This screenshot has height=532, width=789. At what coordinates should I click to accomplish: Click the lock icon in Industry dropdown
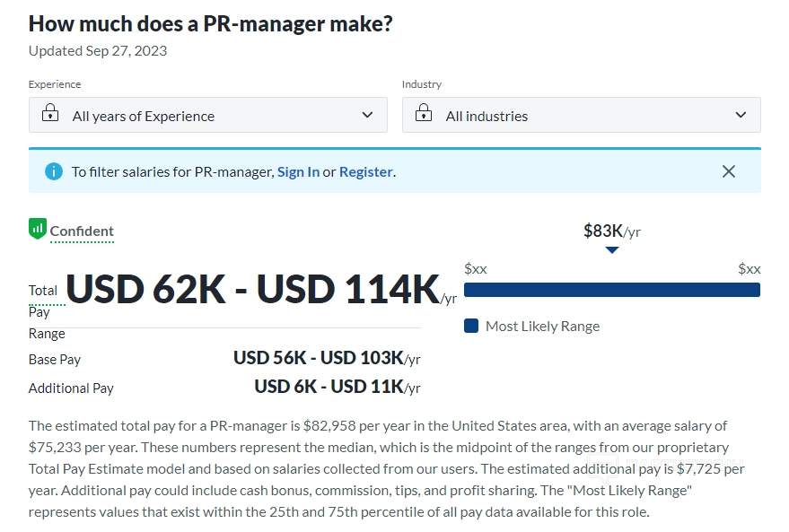pos(425,115)
